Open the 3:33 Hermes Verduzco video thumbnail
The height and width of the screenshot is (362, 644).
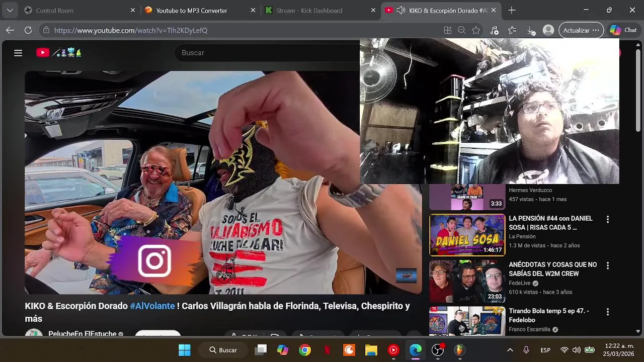point(467,197)
